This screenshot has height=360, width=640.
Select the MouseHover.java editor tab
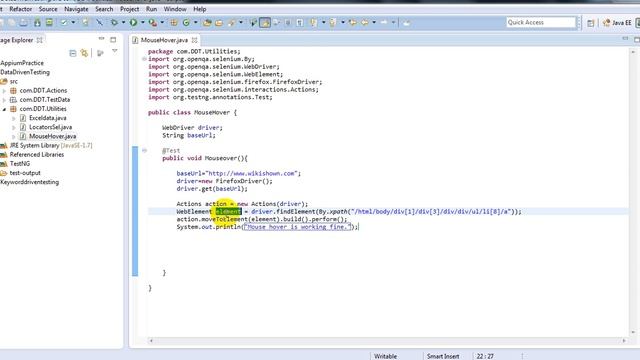coord(164,40)
